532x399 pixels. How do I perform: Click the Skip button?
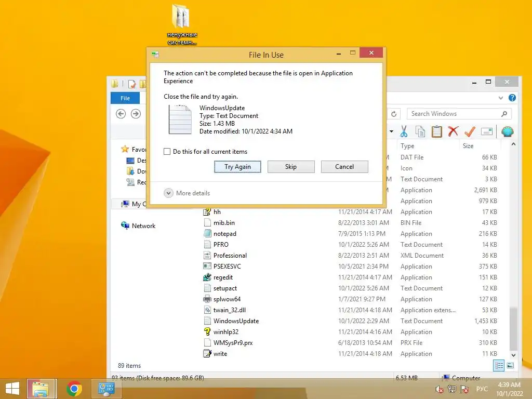coord(291,167)
